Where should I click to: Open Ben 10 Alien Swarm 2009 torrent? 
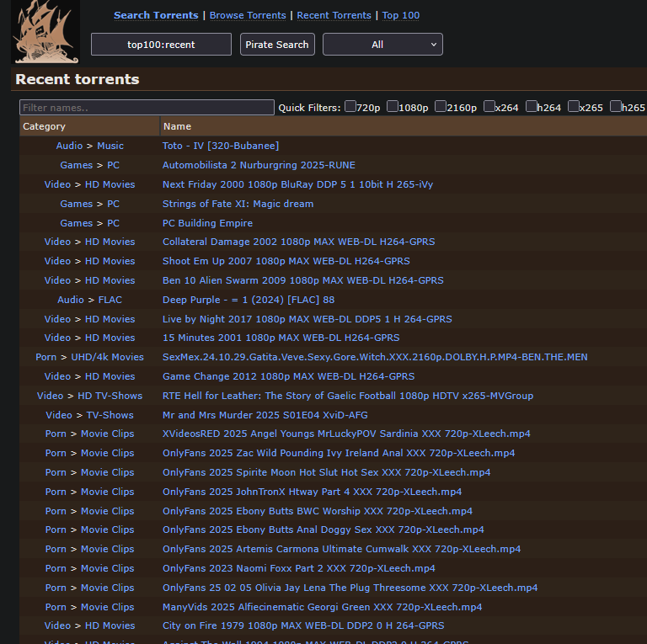(303, 281)
